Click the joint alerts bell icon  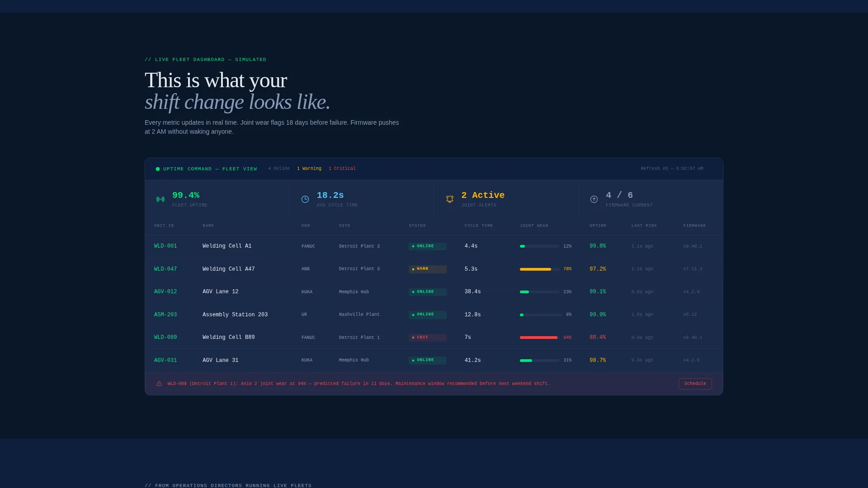pyautogui.click(x=450, y=199)
